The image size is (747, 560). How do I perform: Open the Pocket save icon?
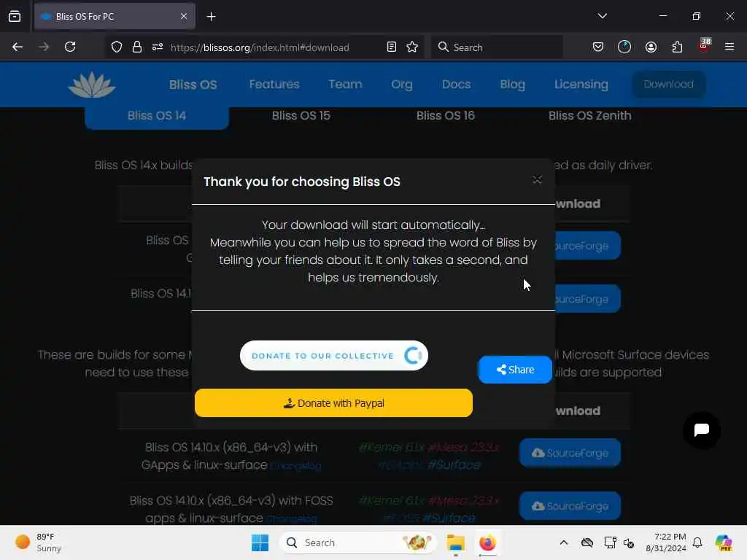tap(598, 47)
